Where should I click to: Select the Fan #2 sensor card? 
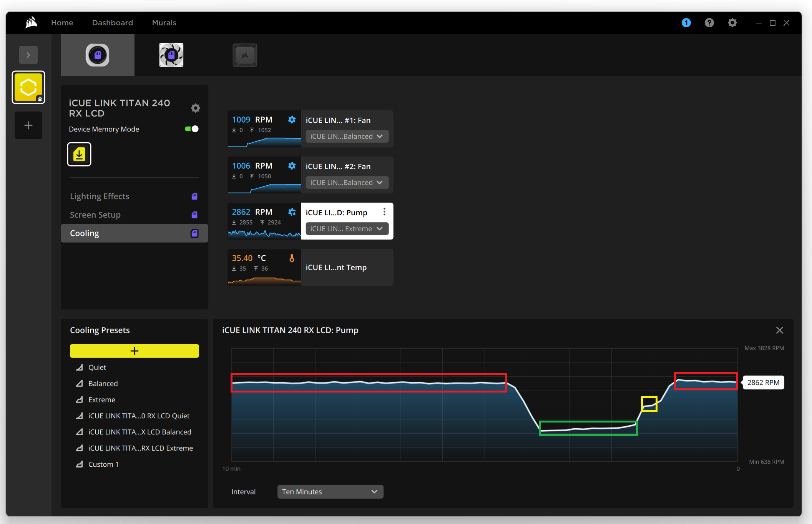[311, 175]
